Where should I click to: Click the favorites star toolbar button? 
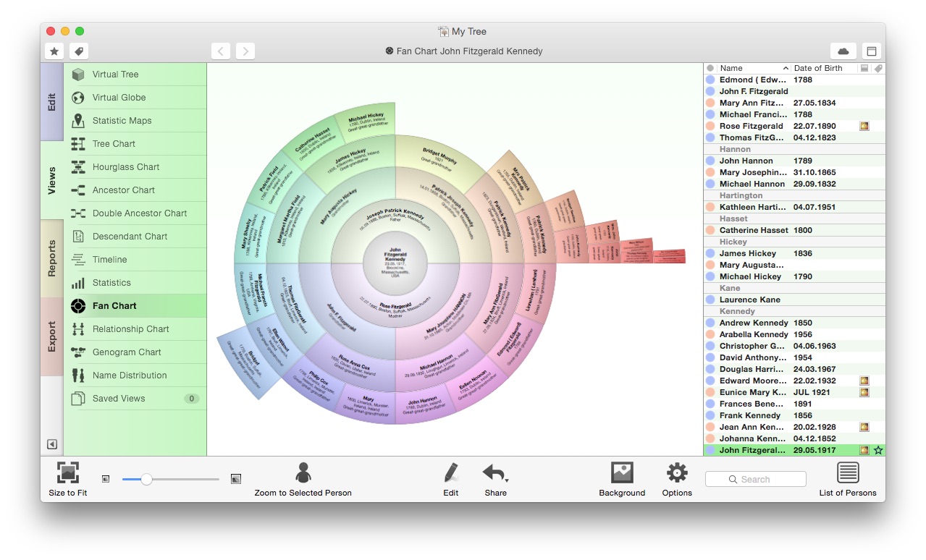tap(54, 51)
